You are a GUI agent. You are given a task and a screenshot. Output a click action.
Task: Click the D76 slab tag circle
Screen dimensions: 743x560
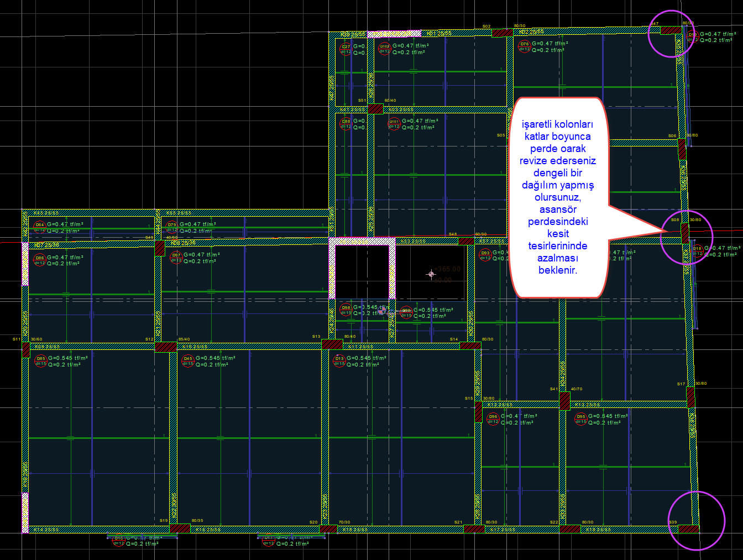[x=524, y=46]
